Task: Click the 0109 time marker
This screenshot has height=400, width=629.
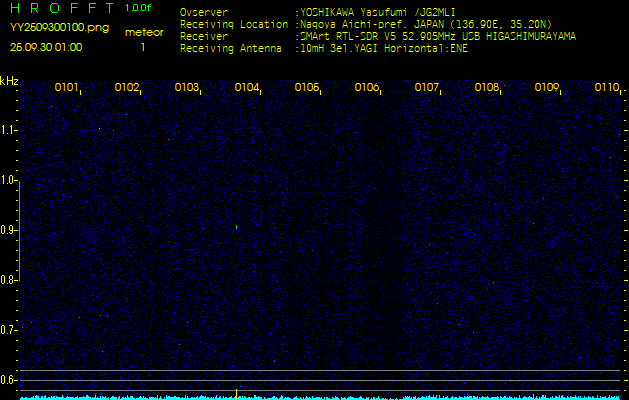Action: point(546,87)
